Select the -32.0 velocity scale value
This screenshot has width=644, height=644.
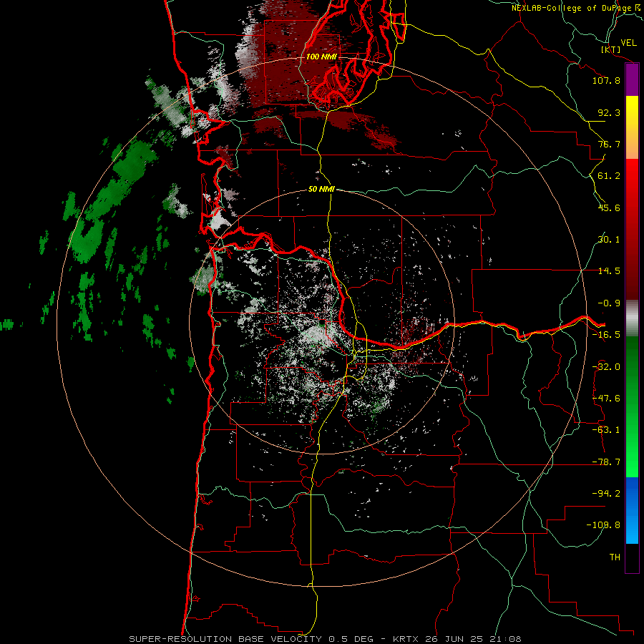(x=606, y=367)
